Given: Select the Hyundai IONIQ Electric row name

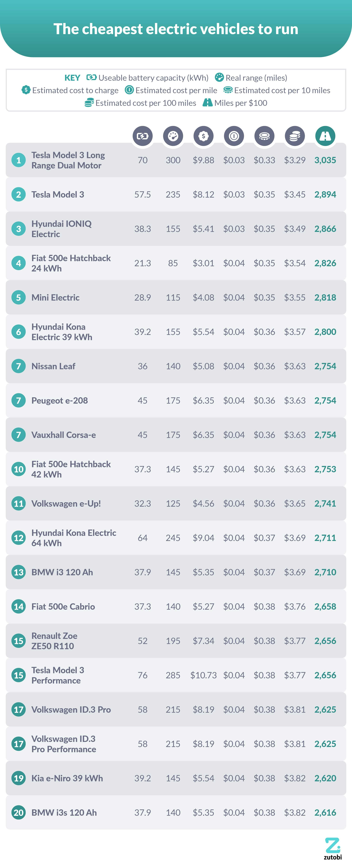Looking at the screenshot, I should coord(62,229).
